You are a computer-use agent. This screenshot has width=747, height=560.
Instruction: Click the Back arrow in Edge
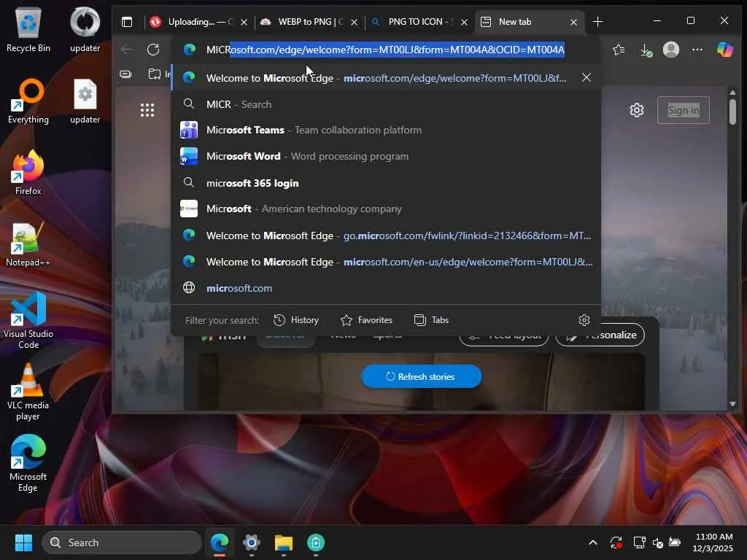pyautogui.click(x=127, y=50)
